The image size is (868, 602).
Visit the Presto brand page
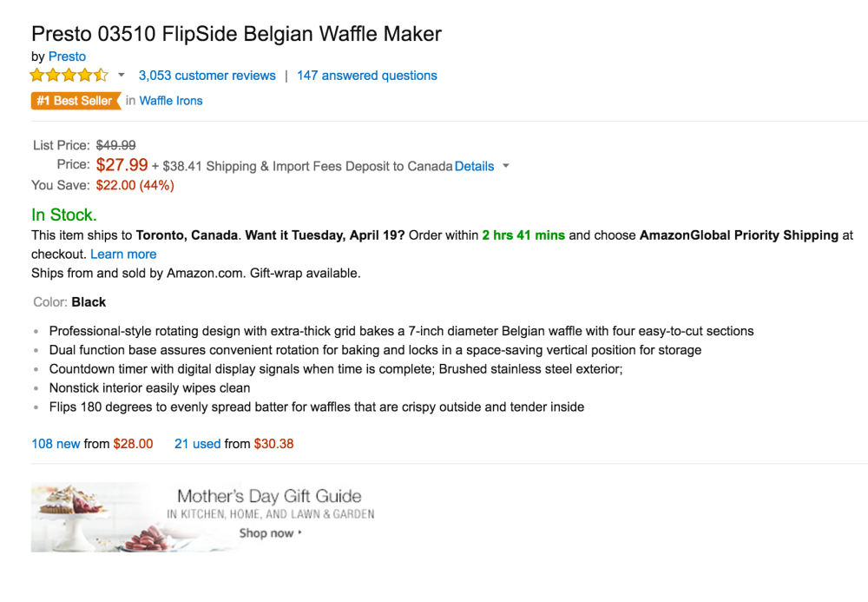67,56
